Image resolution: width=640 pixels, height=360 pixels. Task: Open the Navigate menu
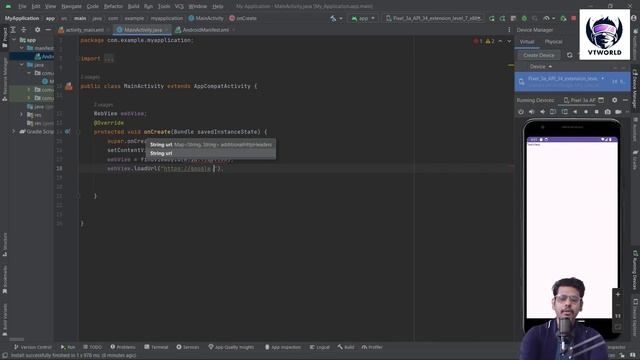point(71,7)
